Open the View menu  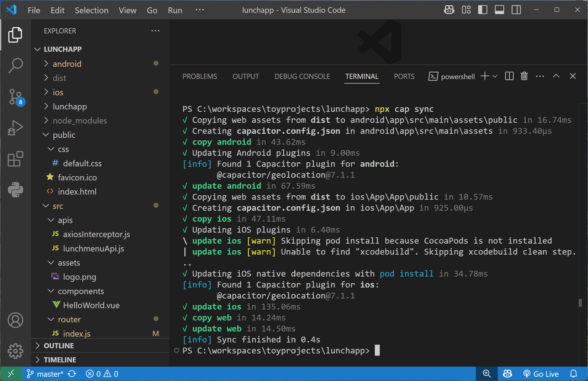[x=128, y=10]
